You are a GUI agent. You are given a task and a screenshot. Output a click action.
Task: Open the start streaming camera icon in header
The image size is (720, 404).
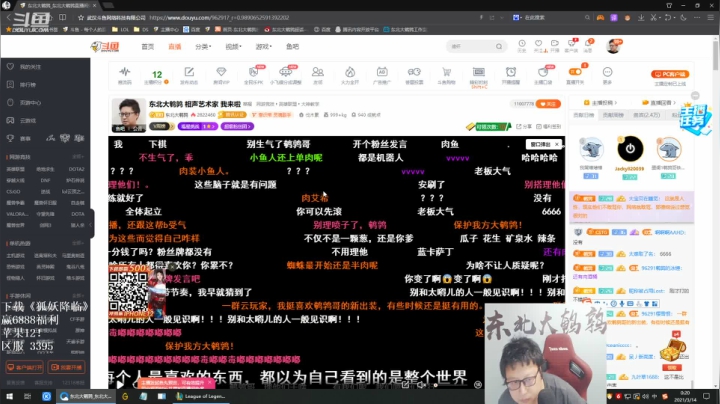click(x=555, y=45)
